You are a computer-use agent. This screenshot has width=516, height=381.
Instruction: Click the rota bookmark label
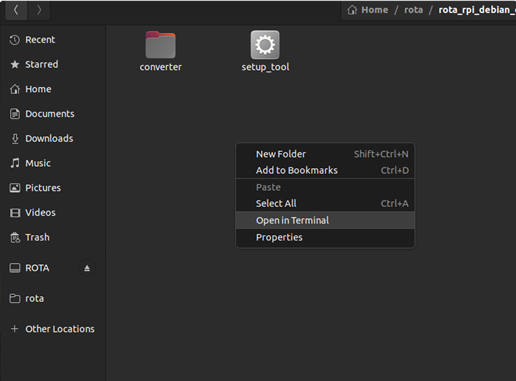pos(35,298)
